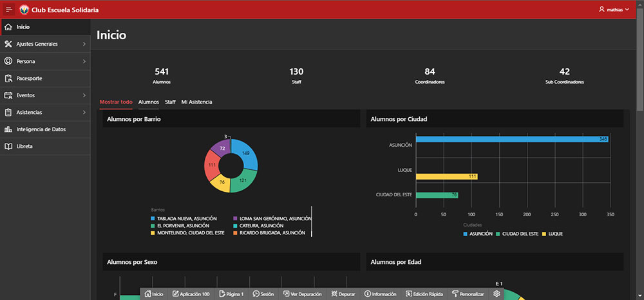Switch to the Alumnos tab
Screen dimensions: 644x300
(149, 102)
